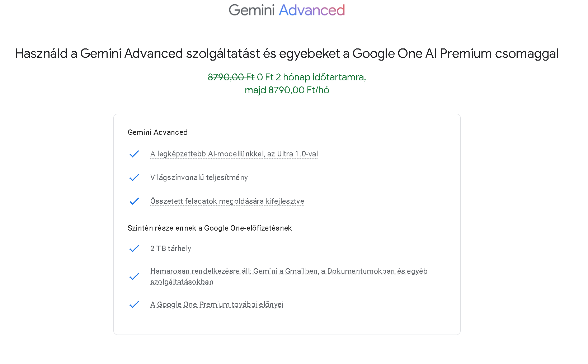The image size is (588, 364).
Task: Click the checkmark beside Ultra 1.0 feature
Action: 134,154
